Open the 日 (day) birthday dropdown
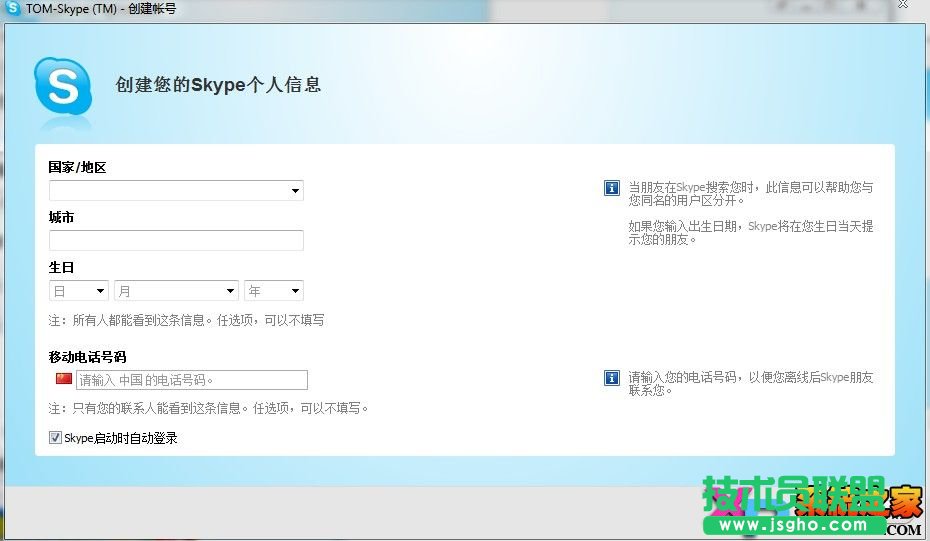The image size is (930, 541). 78,291
